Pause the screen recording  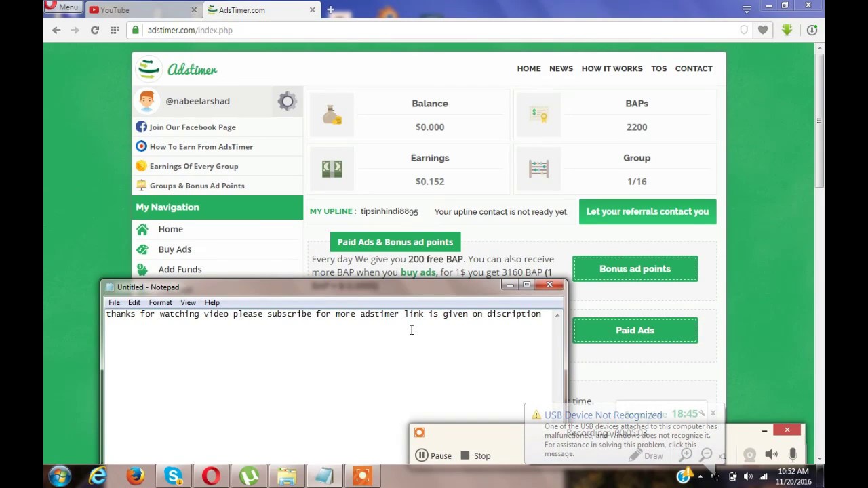433,455
